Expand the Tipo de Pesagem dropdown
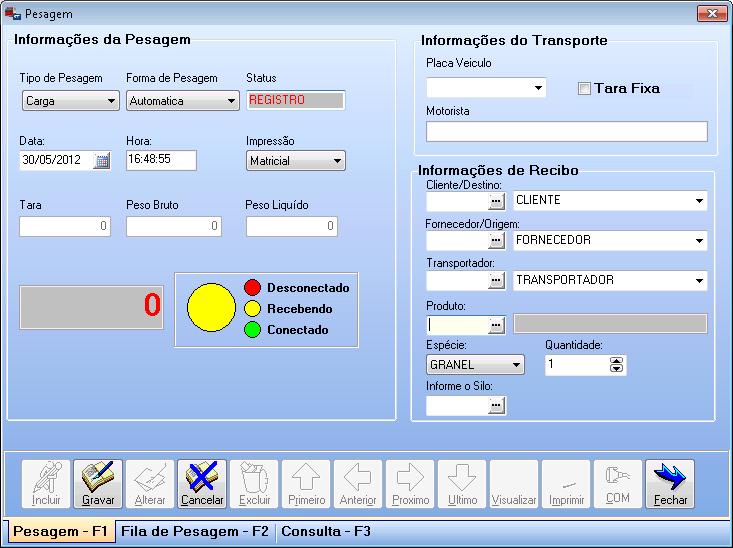Viewport: 733px width, 548px height. click(x=111, y=101)
